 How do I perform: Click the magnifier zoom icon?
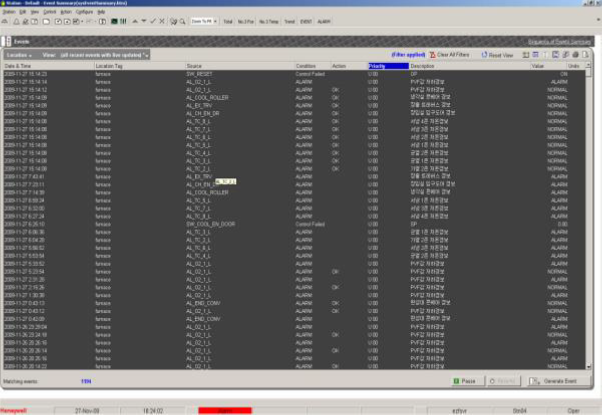[182, 21]
